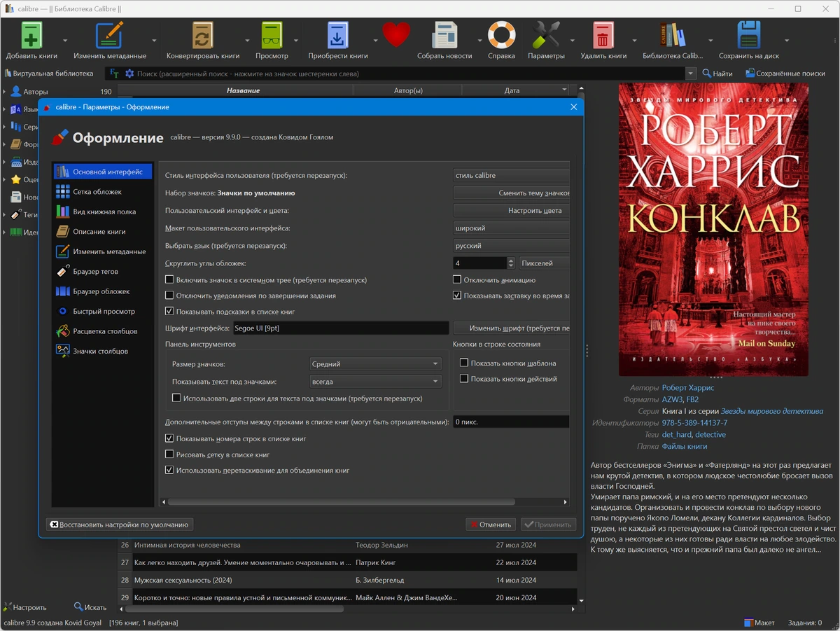Screen dimensions: 840x631
Task: Open dropdown arrow next to Добавить книги
Action: (64, 40)
